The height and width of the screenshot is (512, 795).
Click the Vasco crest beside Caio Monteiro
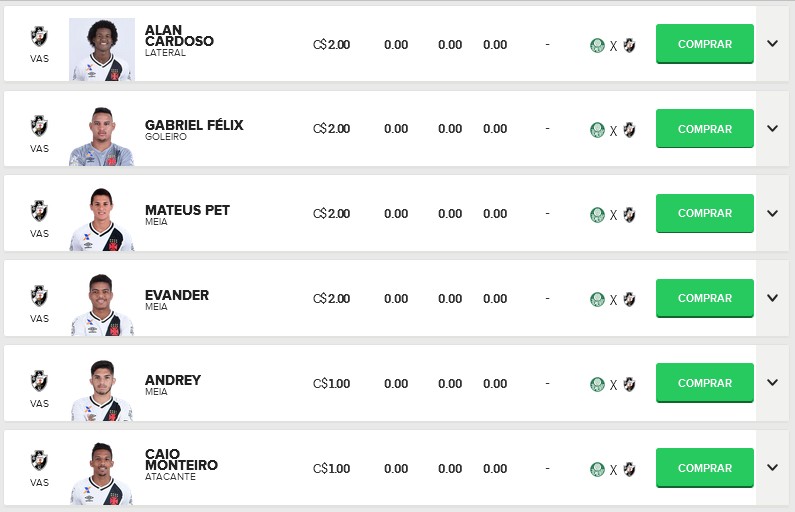(x=39, y=459)
